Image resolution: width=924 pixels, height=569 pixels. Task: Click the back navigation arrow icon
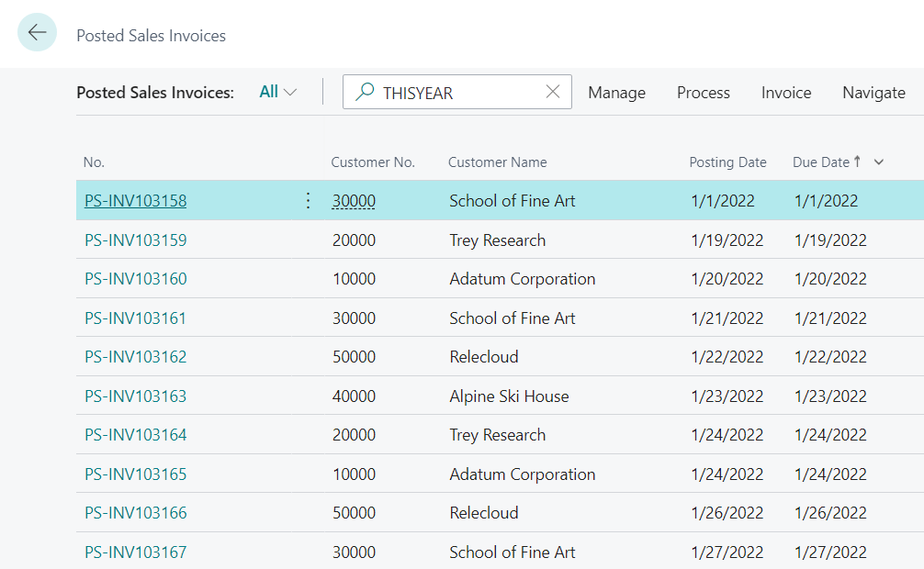37,32
